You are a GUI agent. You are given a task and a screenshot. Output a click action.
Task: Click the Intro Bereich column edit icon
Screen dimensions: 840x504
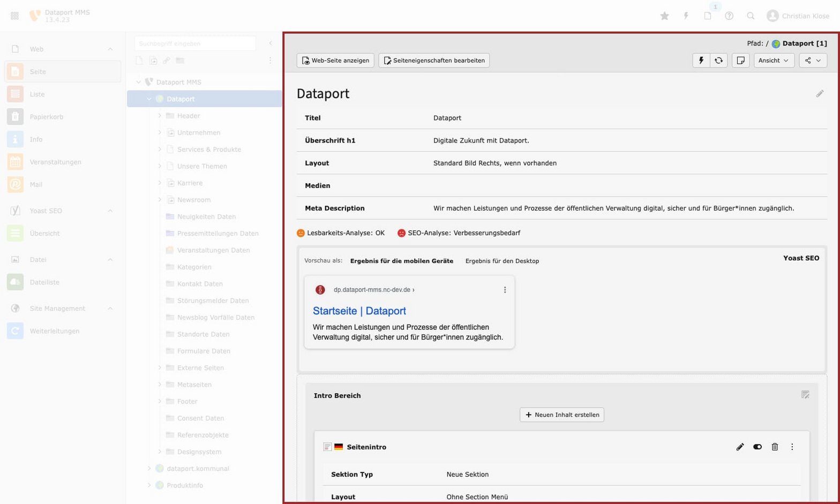(805, 395)
